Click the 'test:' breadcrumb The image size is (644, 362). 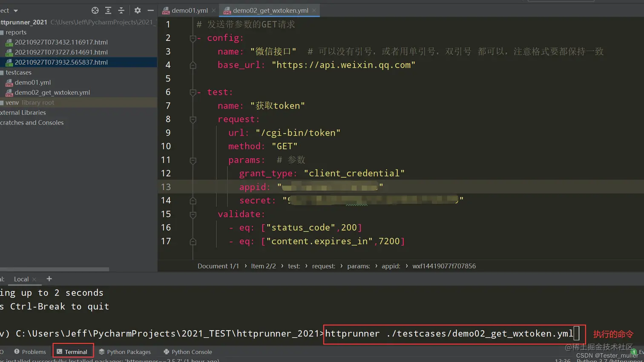coord(294,266)
